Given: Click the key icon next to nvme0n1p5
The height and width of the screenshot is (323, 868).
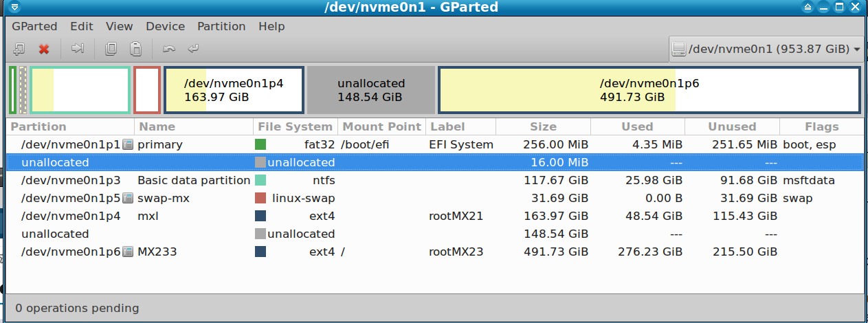Looking at the screenshot, I should (127, 198).
